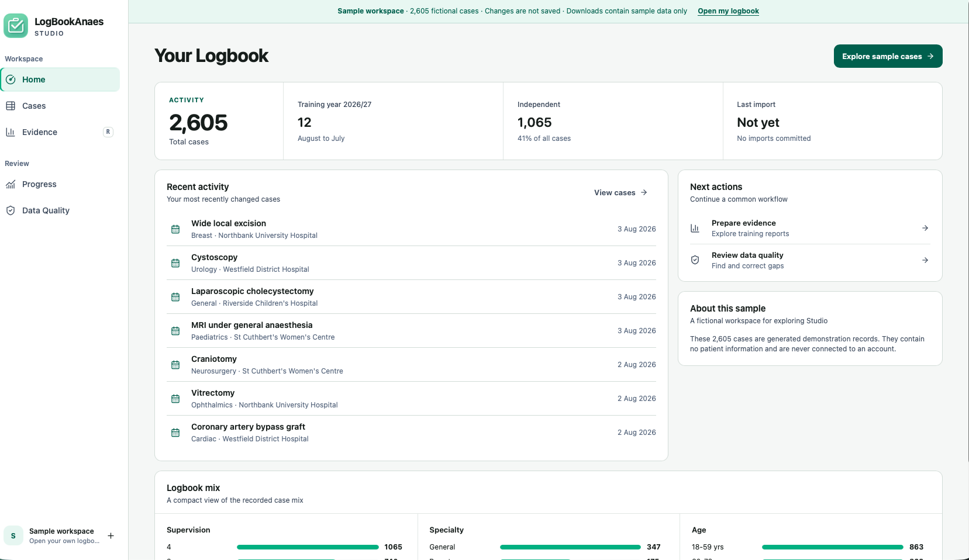This screenshot has height=560, width=969.
Task: Select the Prepare evidence action
Action: (810, 228)
